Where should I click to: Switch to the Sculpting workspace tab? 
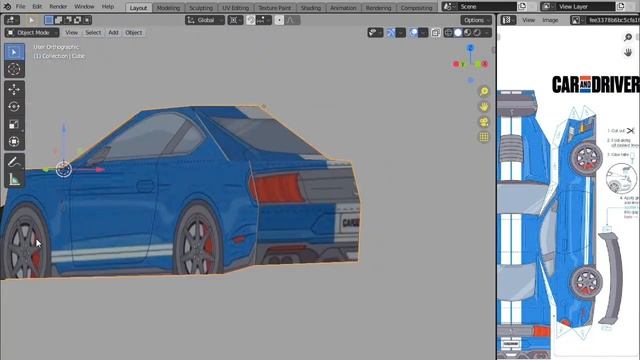201,8
